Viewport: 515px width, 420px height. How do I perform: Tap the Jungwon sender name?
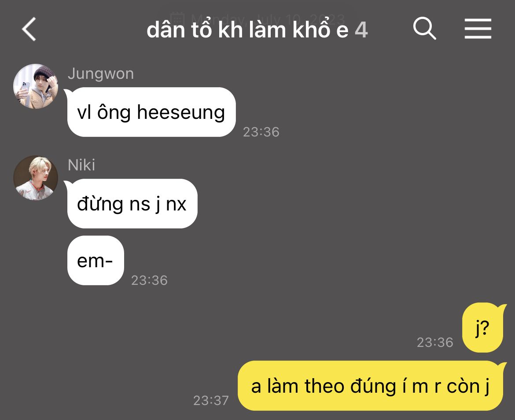pos(101,74)
